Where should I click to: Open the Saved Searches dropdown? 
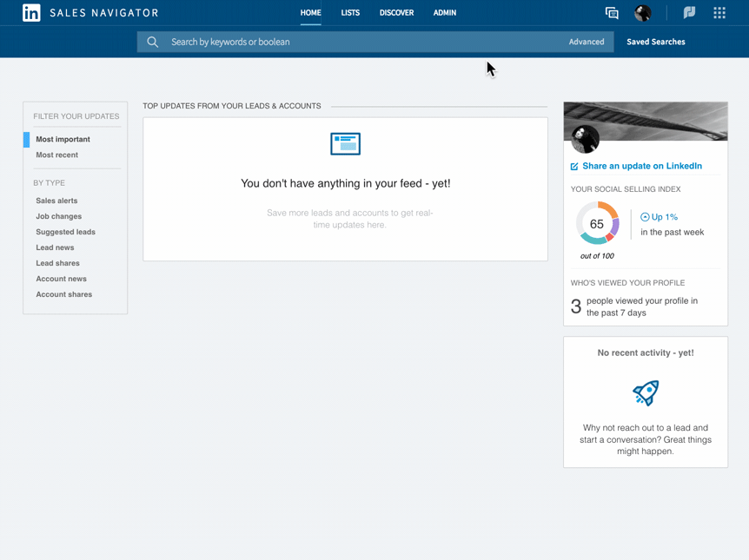pos(655,42)
